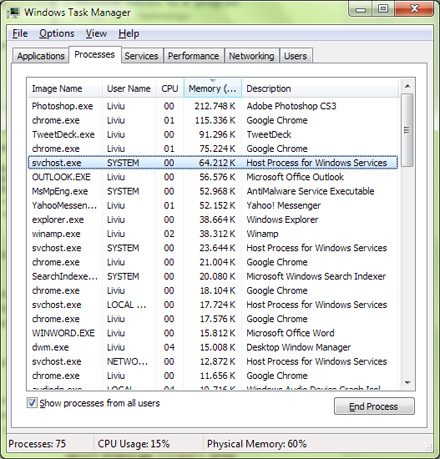Image resolution: width=440 pixels, height=459 pixels.
Task: Switch to the Users tab
Action: (x=295, y=56)
